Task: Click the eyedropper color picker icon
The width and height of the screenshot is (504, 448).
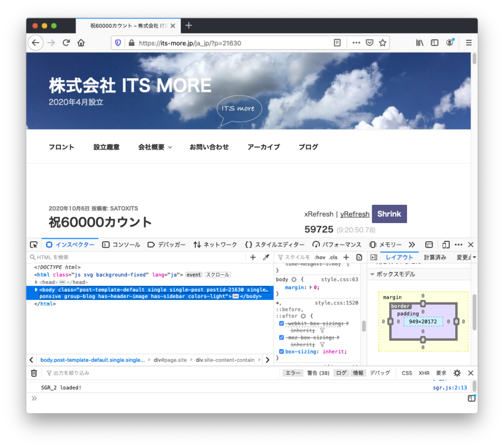Action: click(x=266, y=257)
